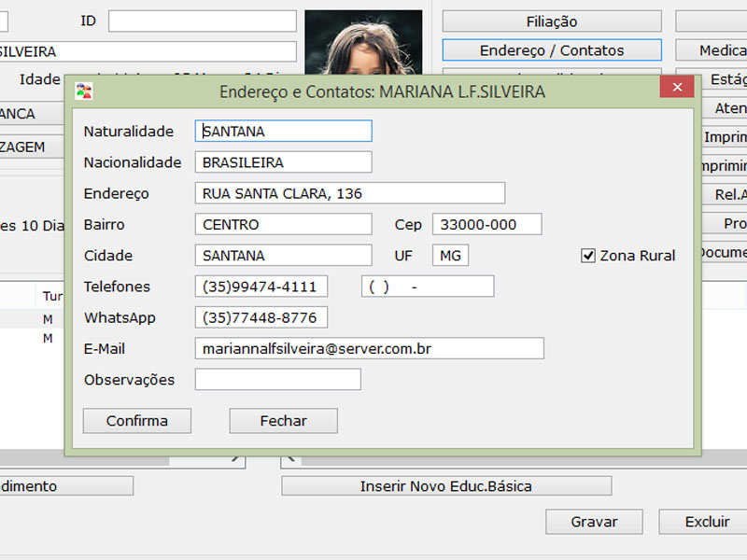
Task: Click the Cep postal code field
Action: tap(486, 225)
